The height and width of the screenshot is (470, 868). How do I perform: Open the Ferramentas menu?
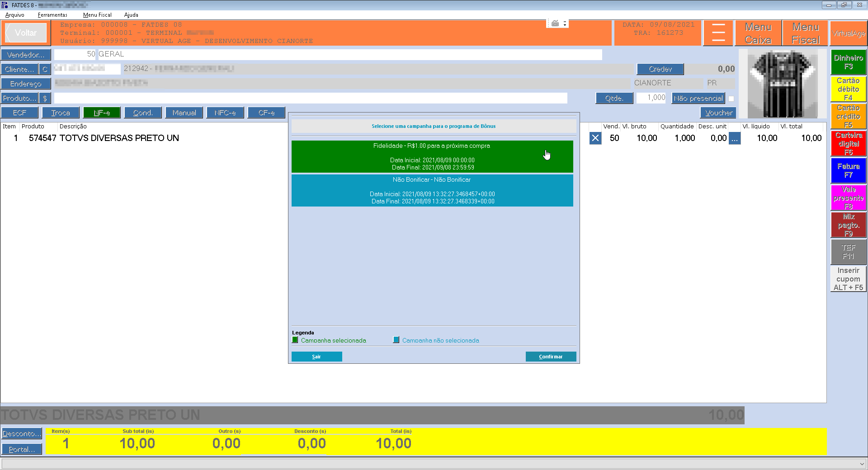[52, 15]
